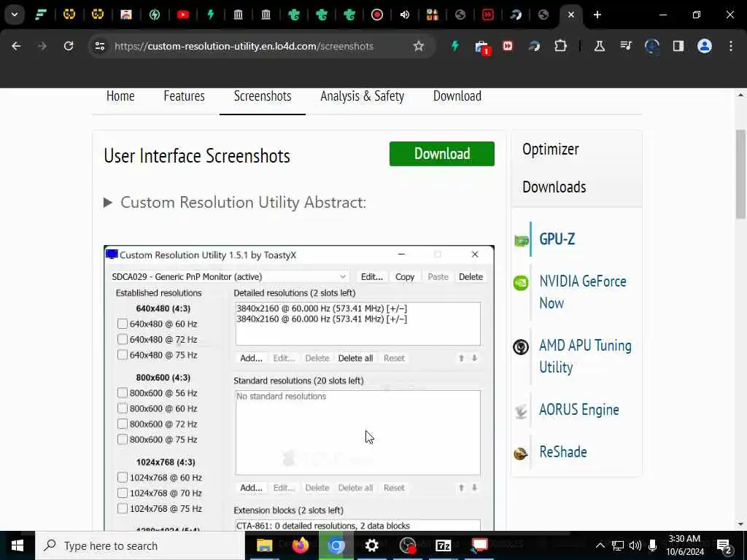The height and width of the screenshot is (560, 747).
Task: Open the tab search dropdown chevron
Action: pyautogui.click(x=15, y=15)
